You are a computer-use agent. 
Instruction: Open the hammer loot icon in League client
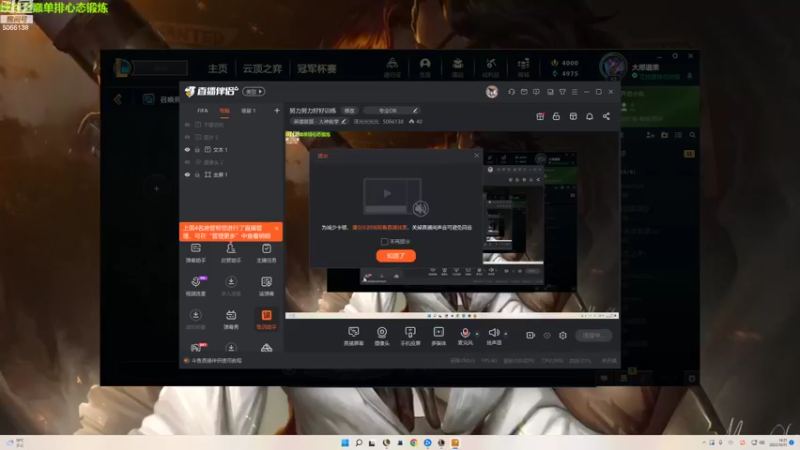[491, 67]
